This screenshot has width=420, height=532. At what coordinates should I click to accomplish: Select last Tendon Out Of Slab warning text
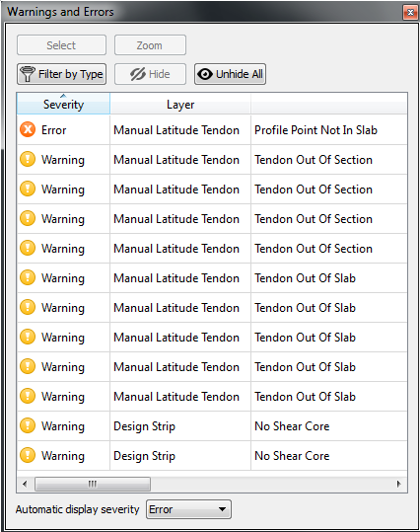pos(305,397)
